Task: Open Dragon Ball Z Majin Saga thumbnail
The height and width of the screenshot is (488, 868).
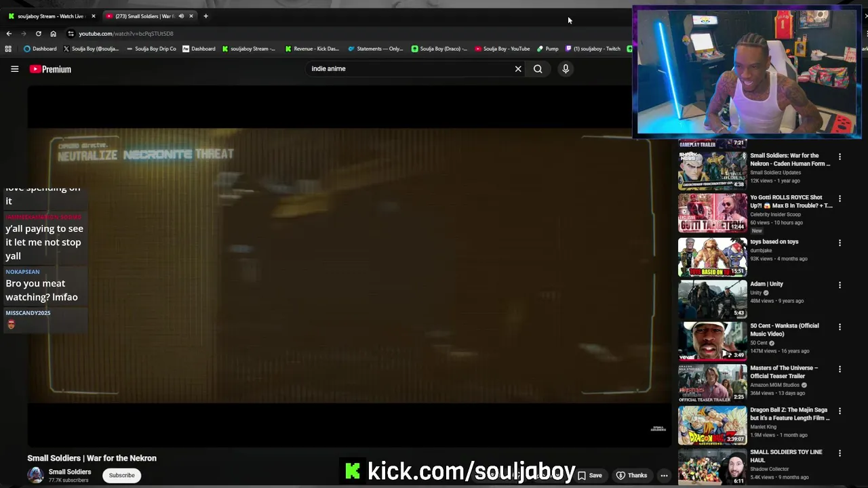Action: [712, 424]
